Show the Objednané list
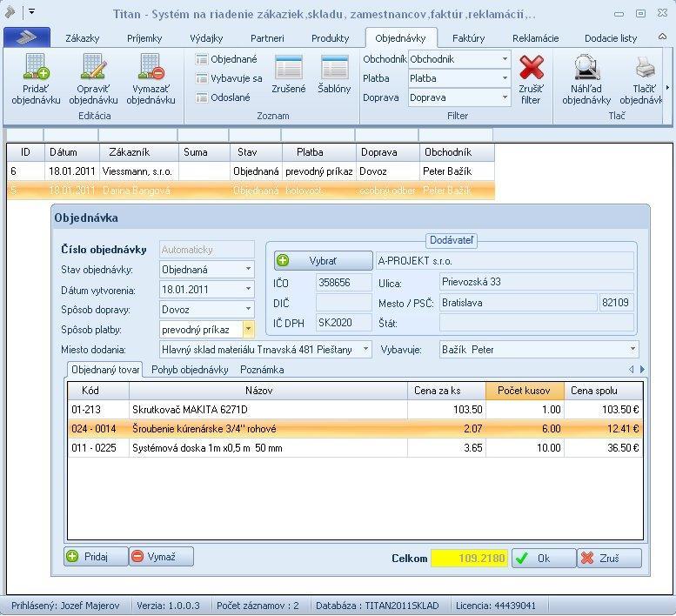 point(226,59)
